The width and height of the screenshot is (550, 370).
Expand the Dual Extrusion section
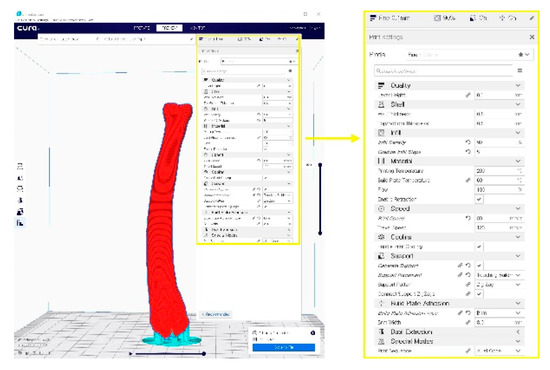[450, 331]
